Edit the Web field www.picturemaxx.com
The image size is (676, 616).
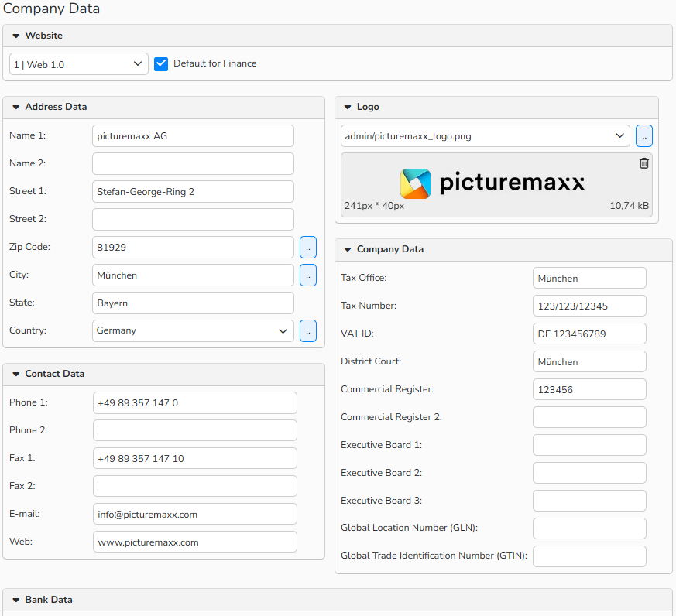(x=195, y=542)
